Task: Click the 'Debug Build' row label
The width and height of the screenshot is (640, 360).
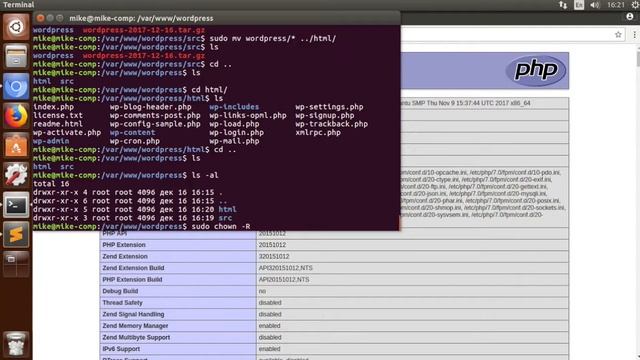Action: [120, 291]
